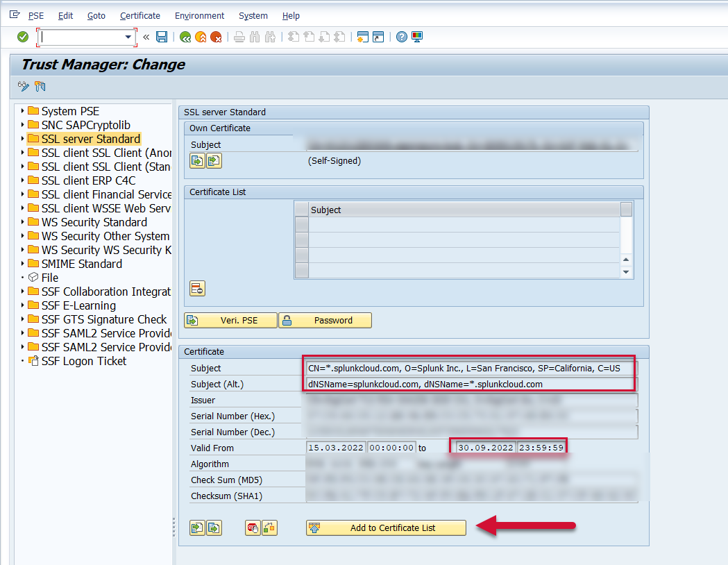The width and height of the screenshot is (728, 565).
Task: Open the Environment menu
Action: click(x=199, y=15)
